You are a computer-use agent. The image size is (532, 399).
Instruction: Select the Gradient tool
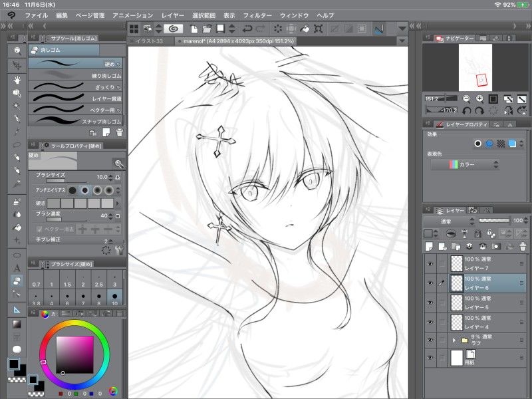17,324
